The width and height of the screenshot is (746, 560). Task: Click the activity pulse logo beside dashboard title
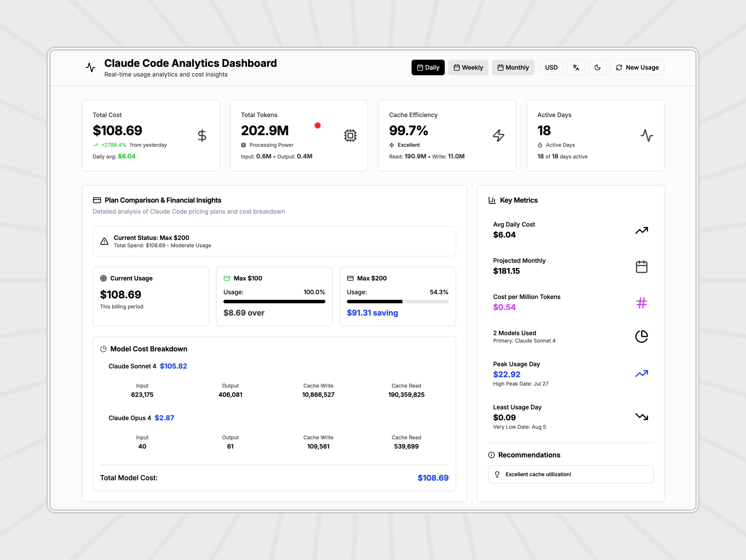click(x=90, y=68)
